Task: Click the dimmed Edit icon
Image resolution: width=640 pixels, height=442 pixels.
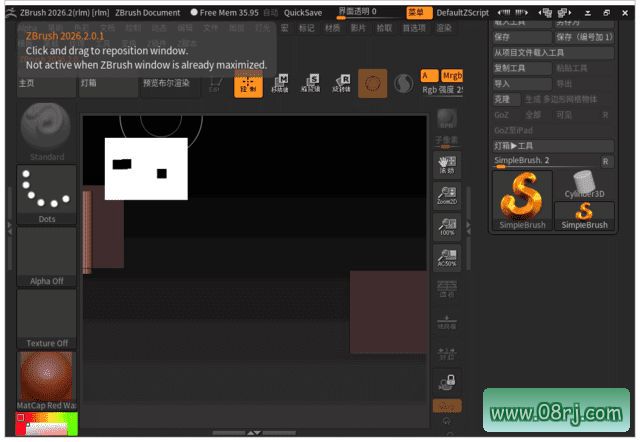Action: pos(215,84)
